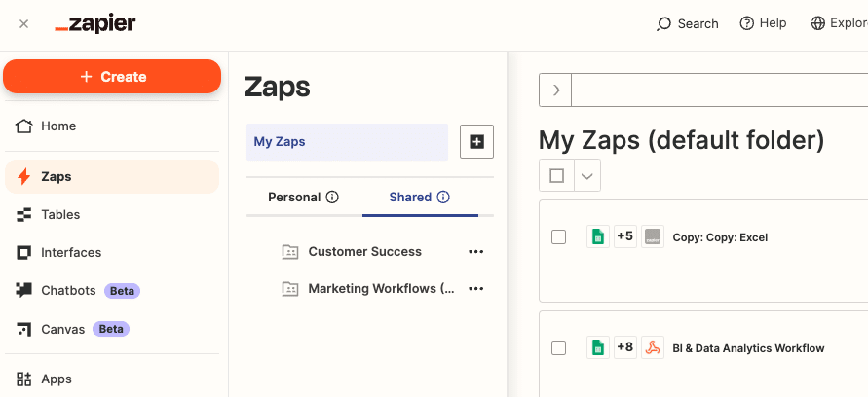
Task: Click the Apps grid icon
Action: [23, 379]
